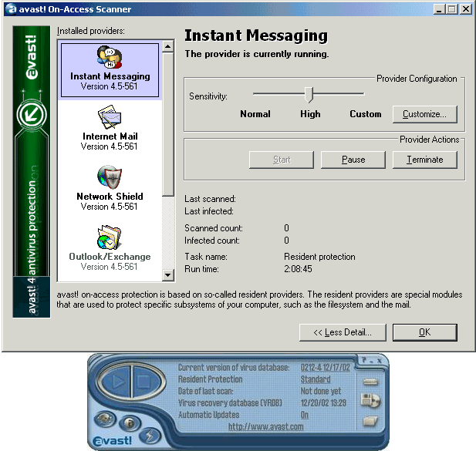Open the virus chest round icon in avast player
Screen dimensions: 476x451
[x=105, y=419]
